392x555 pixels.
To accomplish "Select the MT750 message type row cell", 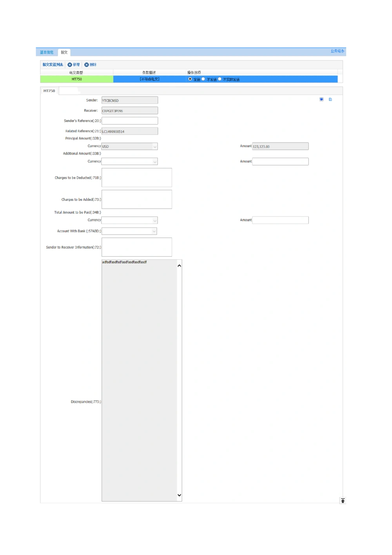I will [x=77, y=79].
